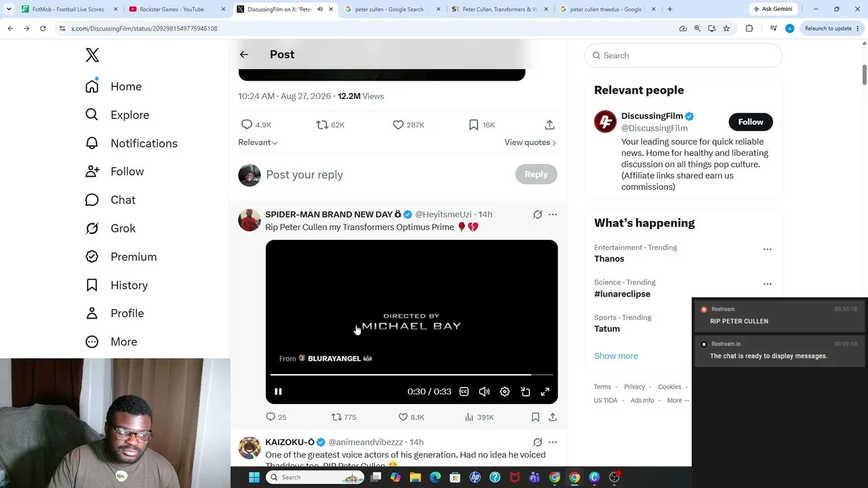Bookmark HeyitsmeUzi's reply
The height and width of the screenshot is (488, 868).
[536, 417]
